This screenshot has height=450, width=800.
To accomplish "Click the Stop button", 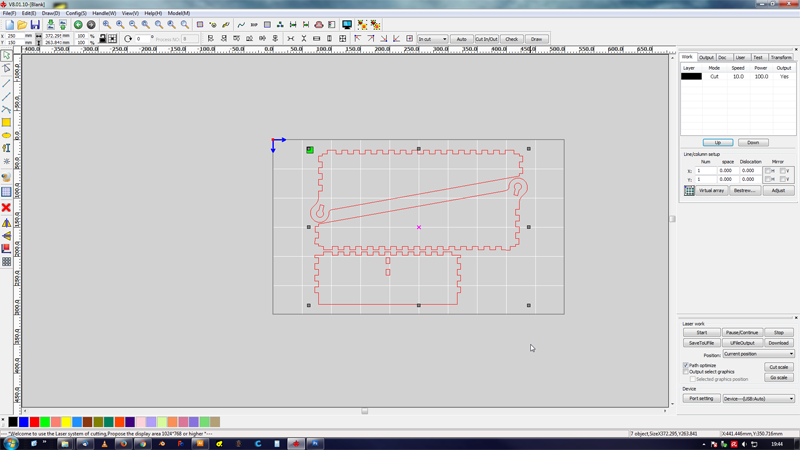I will [779, 333].
